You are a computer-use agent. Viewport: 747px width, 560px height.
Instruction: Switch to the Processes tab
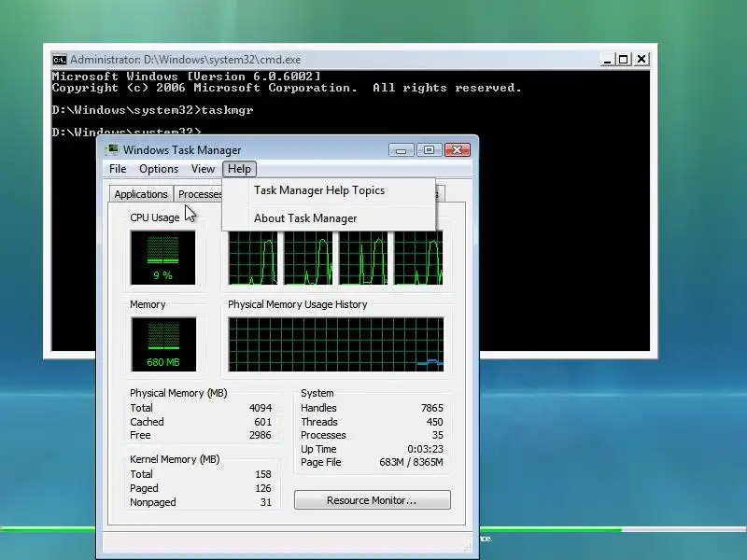tap(199, 194)
